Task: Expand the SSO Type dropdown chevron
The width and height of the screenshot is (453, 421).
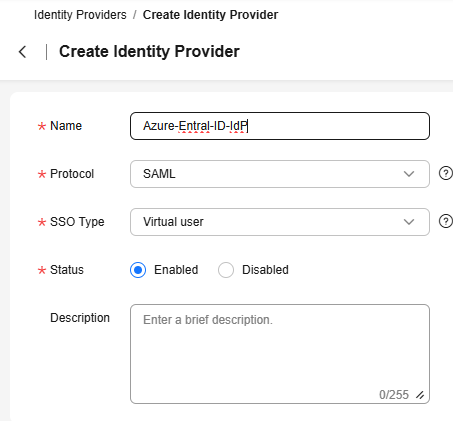Action: click(409, 222)
